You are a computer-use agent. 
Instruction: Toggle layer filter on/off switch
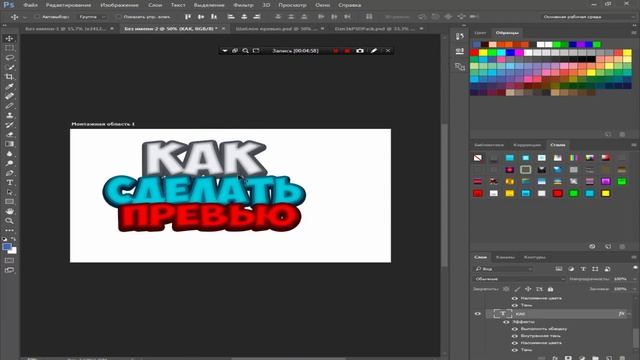(635, 268)
